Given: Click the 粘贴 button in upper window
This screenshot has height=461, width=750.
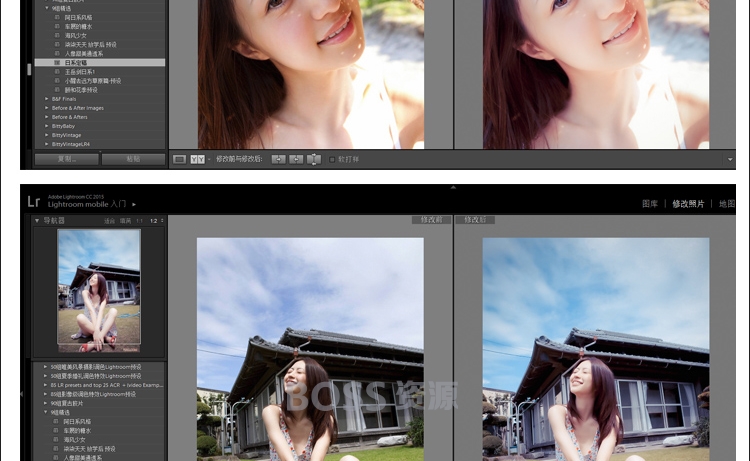Looking at the screenshot, I should pos(133,159).
